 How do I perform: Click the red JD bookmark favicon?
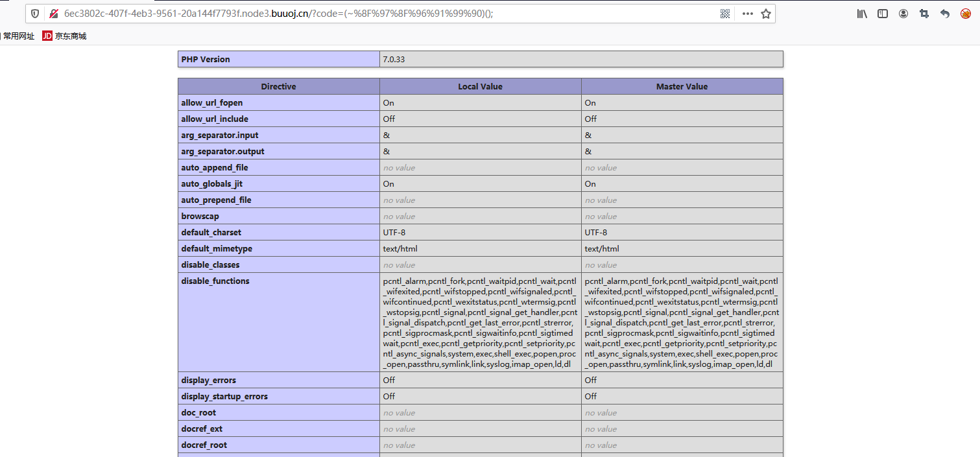click(47, 36)
